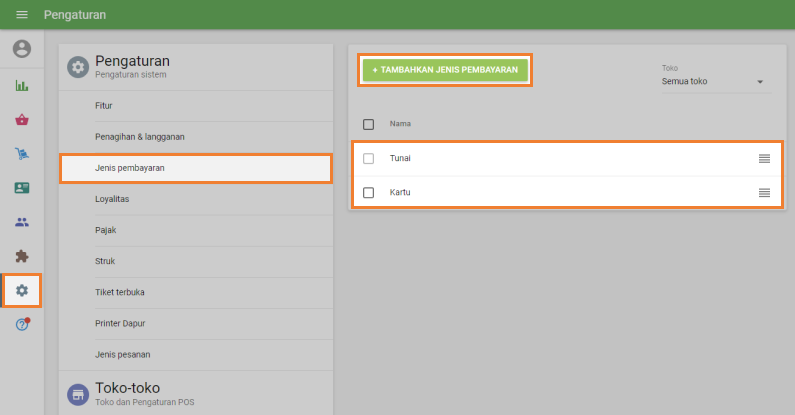This screenshot has height=415, width=795.
Task: Open the customers people icon
Action: pyautogui.click(x=22, y=222)
